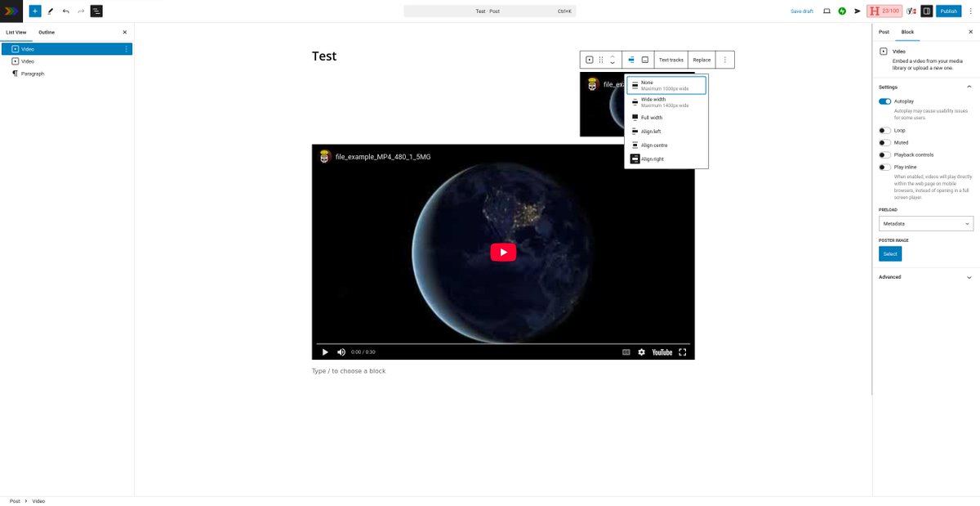The height and width of the screenshot is (506, 980).
Task: Click the Publish button
Action: [x=948, y=11]
